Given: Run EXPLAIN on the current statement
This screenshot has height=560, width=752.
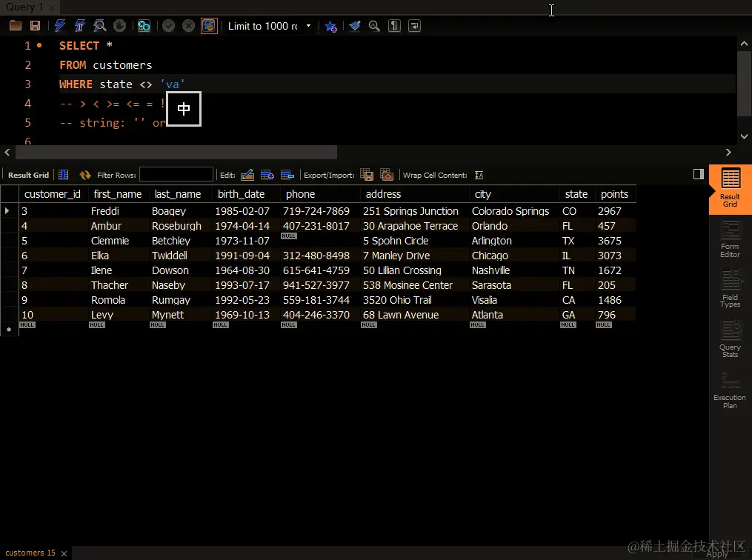Looking at the screenshot, I should tap(100, 26).
